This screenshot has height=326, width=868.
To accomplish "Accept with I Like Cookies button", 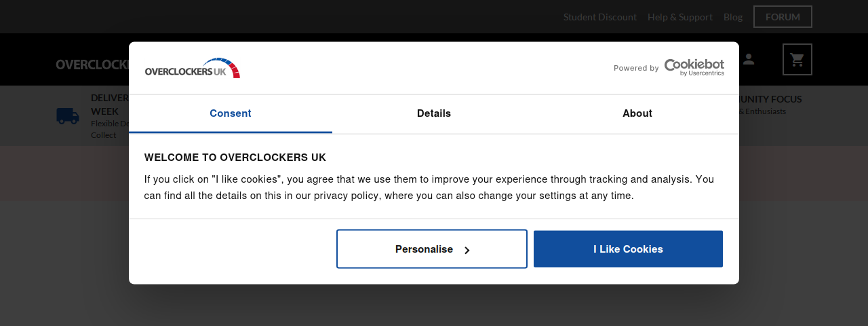I will click(x=628, y=249).
